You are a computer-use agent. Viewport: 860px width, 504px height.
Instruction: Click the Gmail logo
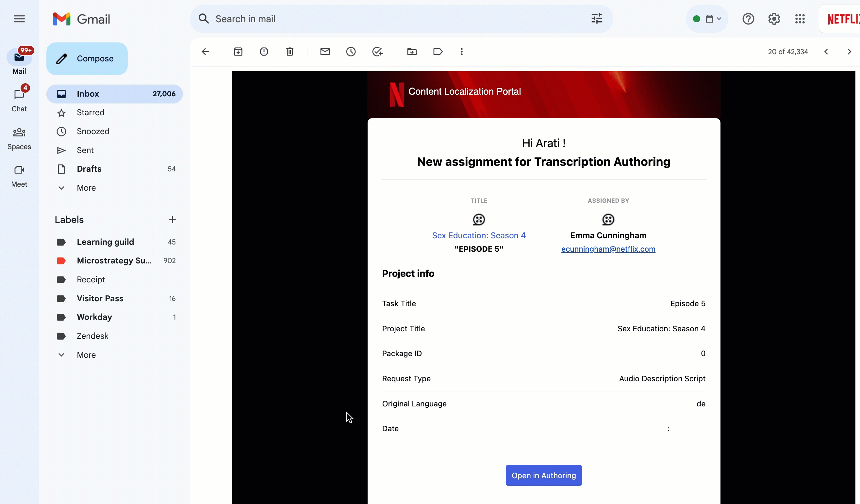[x=81, y=19]
